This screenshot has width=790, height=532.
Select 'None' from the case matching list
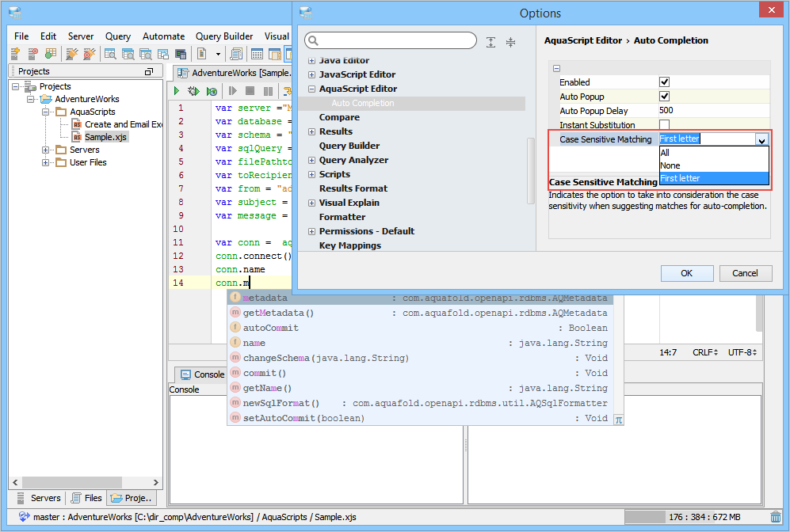670,165
